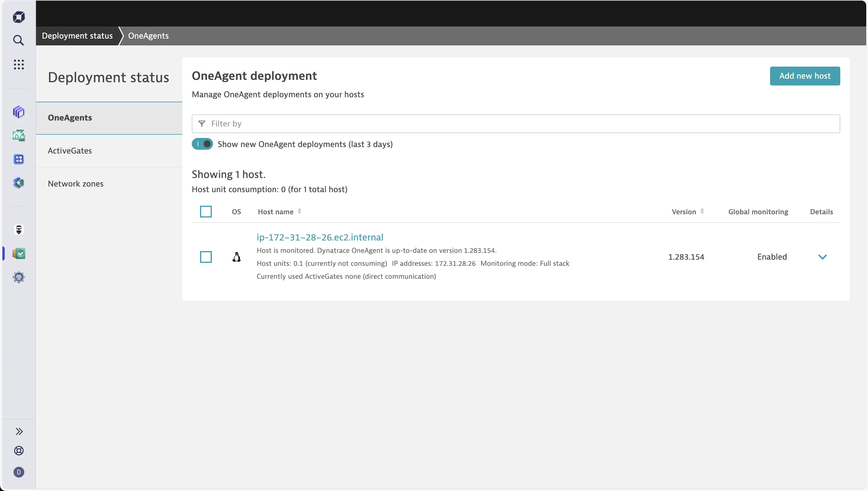Open the Infrastructure Observability app icon
868x491 pixels.
[19, 183]
